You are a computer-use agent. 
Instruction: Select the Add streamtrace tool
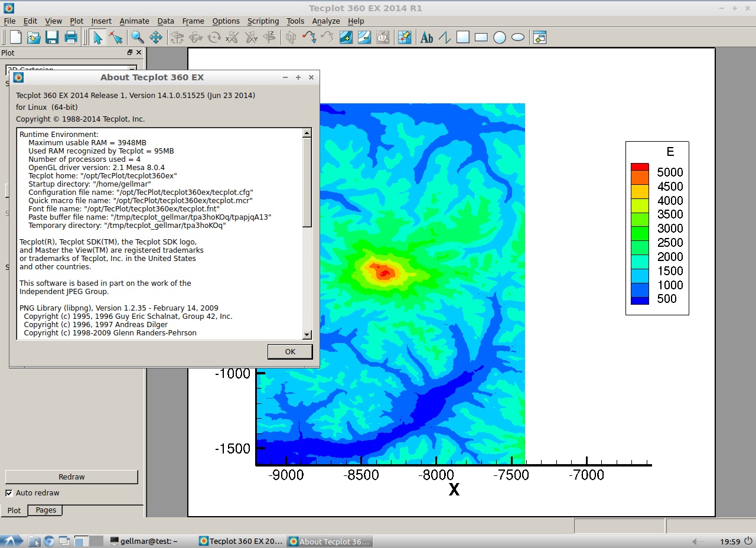(309, 37)
